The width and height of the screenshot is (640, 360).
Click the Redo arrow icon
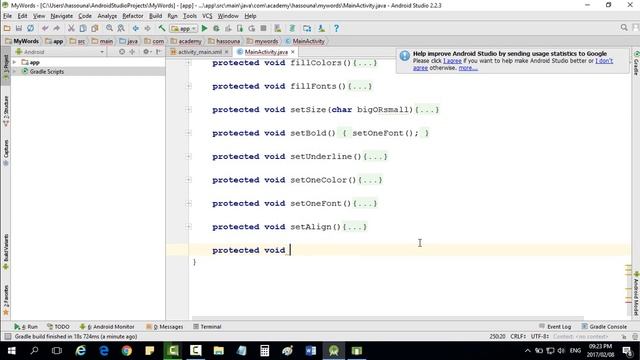[x=57, y=28]
